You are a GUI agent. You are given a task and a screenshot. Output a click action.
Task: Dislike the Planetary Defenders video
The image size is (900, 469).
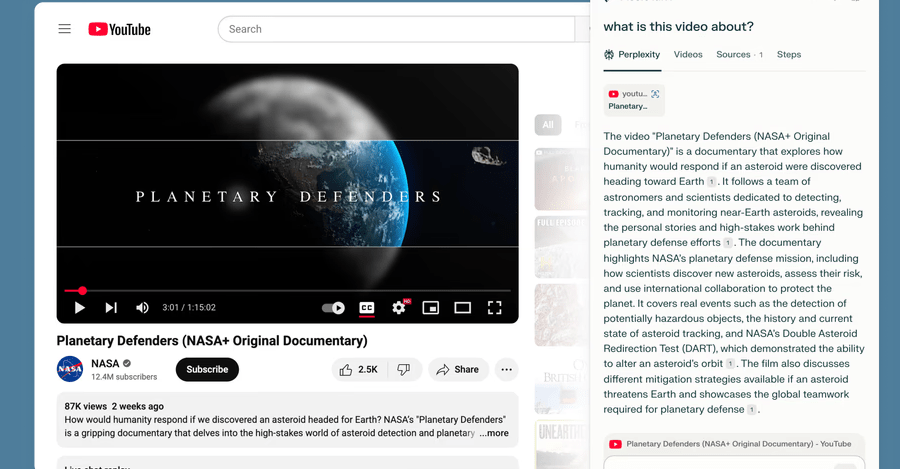[x=403, y=370]
